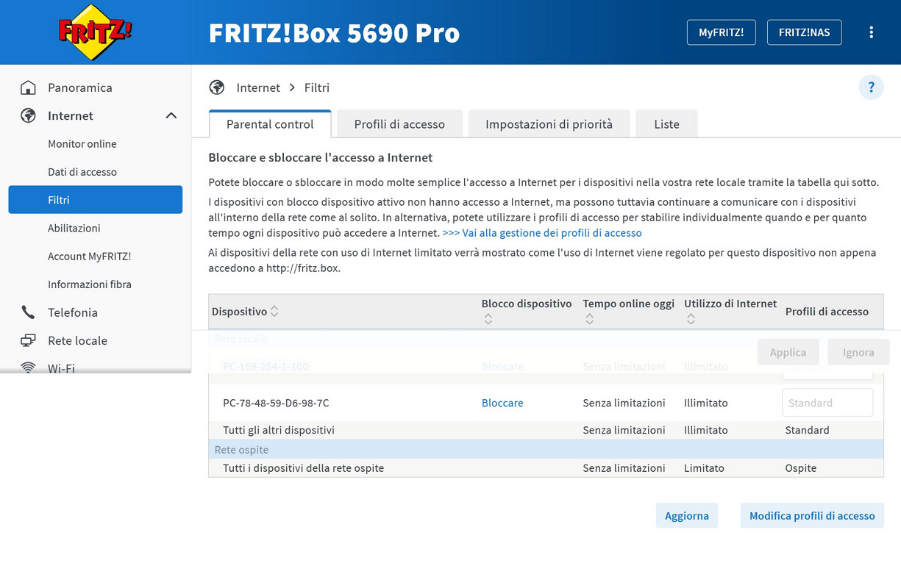Click the globe icon in breadcrumb
This screenshot has height=588, width=901.
click(217, 88)
